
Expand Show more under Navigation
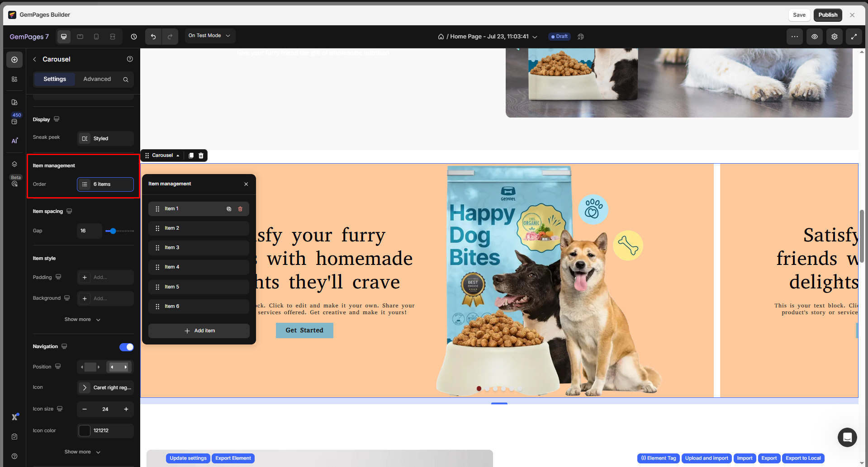(x=83, y=452)
